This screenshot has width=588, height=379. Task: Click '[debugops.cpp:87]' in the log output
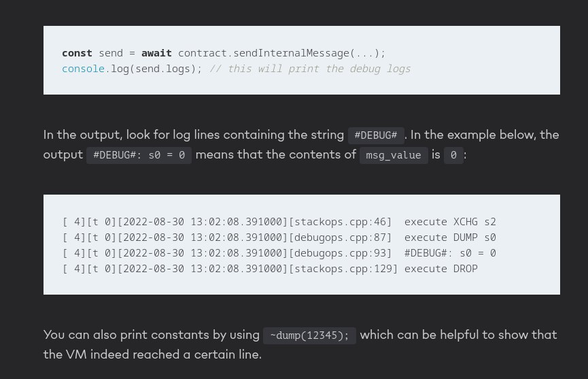340,238
